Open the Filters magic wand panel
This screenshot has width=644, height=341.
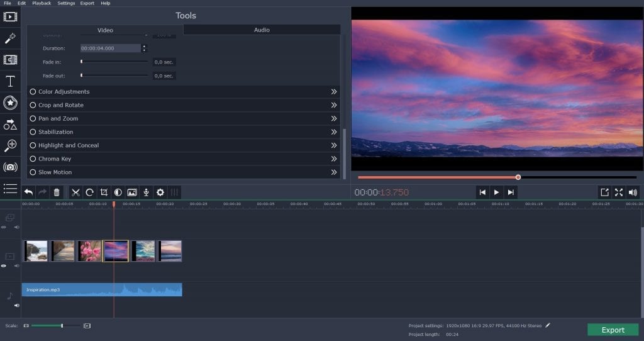tap(11, 38)
